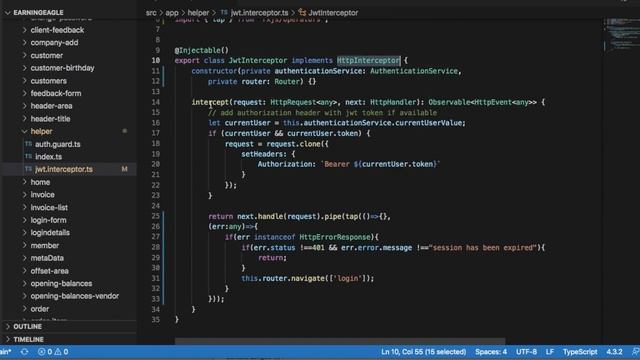The height and width of the screenshot is (360, 640).
Task: Open Ln 10, Col 55 go-to-line
Action: pyautogui.click(x=423, y=352)
